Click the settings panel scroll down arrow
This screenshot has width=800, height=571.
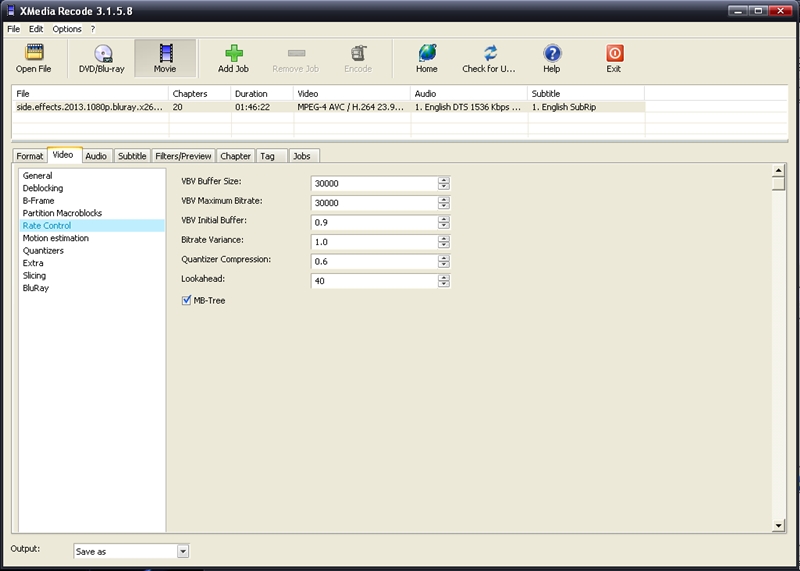tap(778, 526)
